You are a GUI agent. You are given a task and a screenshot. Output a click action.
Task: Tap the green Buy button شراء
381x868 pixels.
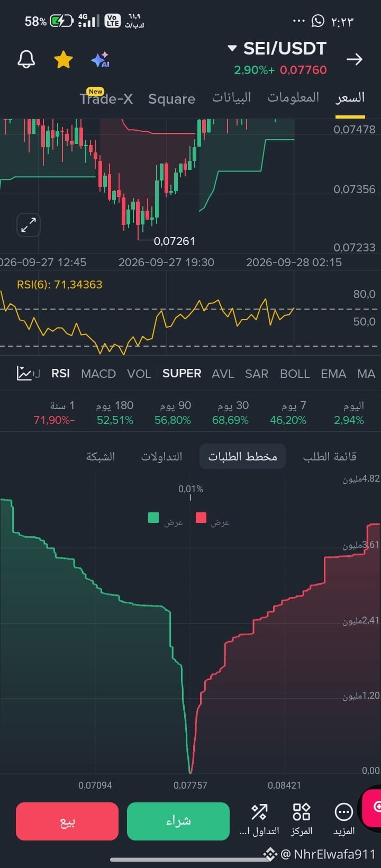pos(178,821)
